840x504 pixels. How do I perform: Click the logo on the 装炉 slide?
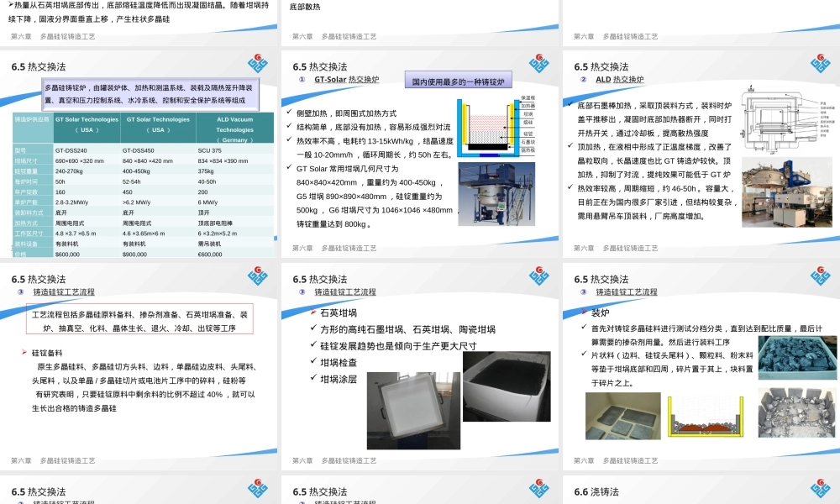click(820, 276)
